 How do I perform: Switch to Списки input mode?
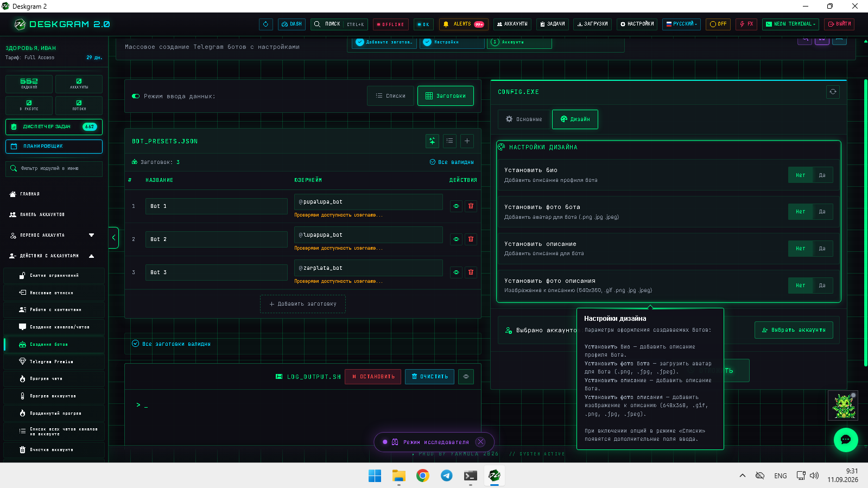click(x=390, y=96)
